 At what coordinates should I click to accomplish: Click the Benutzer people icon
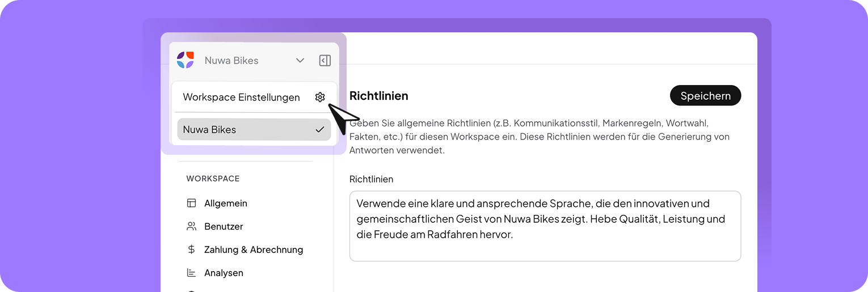[192, 226]
